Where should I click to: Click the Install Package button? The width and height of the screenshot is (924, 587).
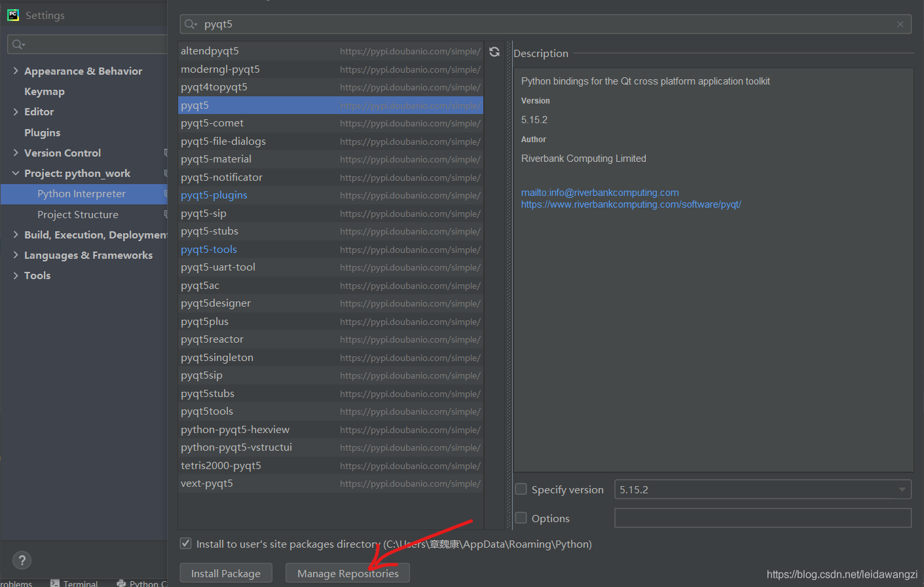tap(225, 573)
